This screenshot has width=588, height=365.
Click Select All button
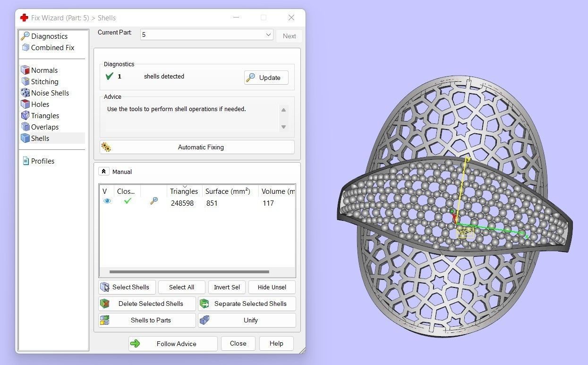181,287
